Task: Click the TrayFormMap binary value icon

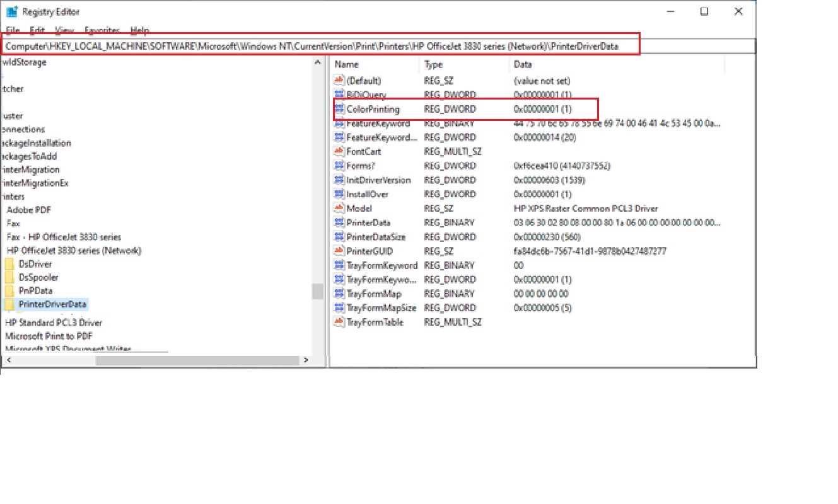Action: tap(339, 294)
